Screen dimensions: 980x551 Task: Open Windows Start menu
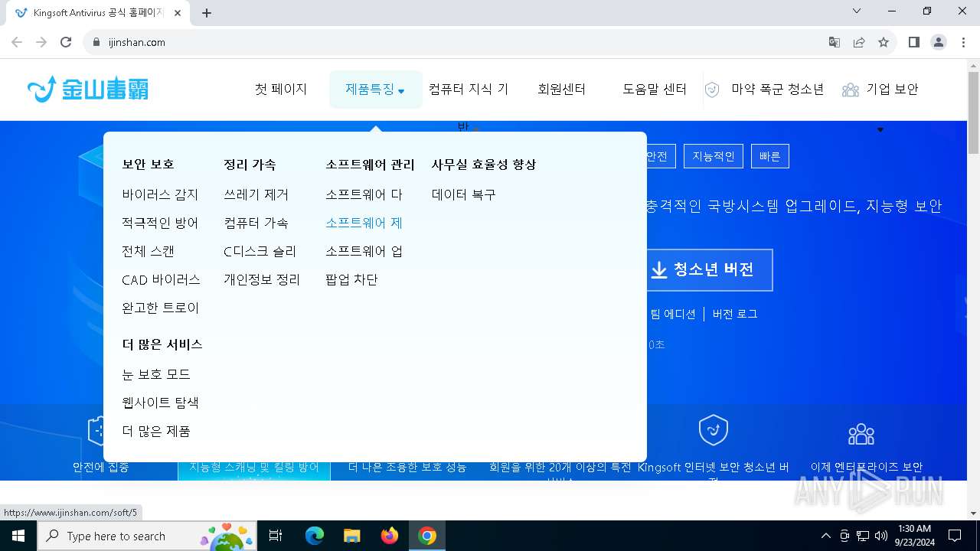coord(18,536)
